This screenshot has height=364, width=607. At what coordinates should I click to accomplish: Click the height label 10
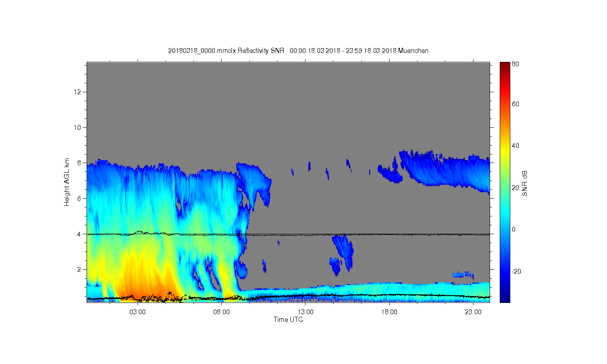[x=78, y=127]
